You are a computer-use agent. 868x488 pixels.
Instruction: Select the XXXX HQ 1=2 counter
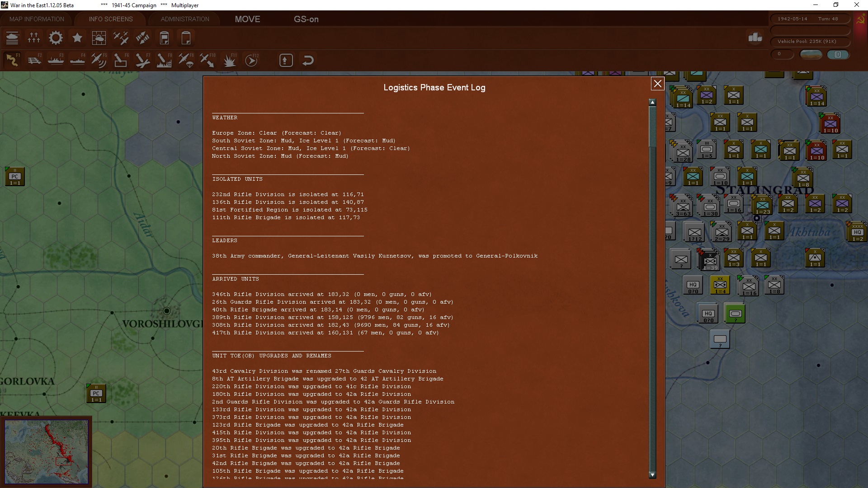(x=858, y=232)
